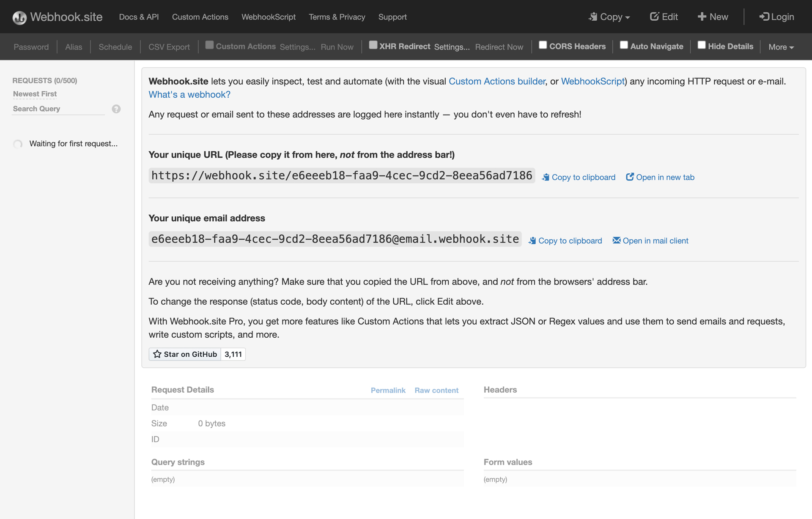The width and height of the screenshot is (812, 519).
Task: Create a new URL via the New plus icon
Action: (x=702, y=16)
